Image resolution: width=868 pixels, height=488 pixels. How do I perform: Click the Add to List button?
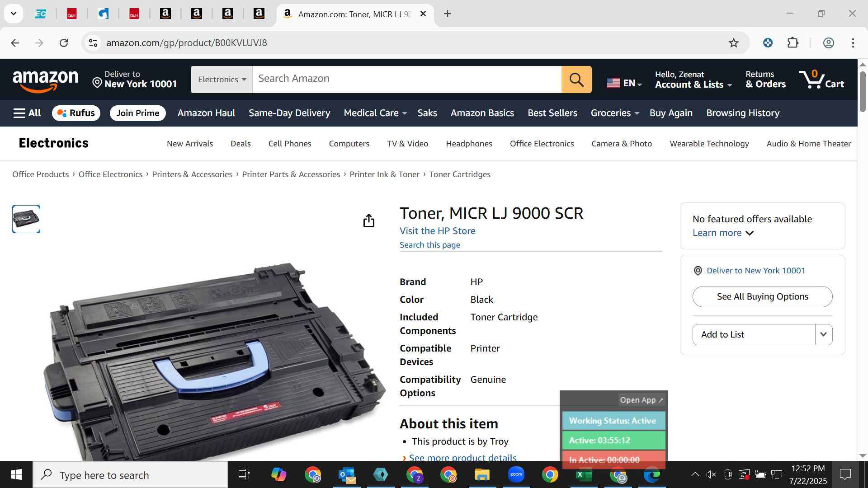(x=754, y=334)
